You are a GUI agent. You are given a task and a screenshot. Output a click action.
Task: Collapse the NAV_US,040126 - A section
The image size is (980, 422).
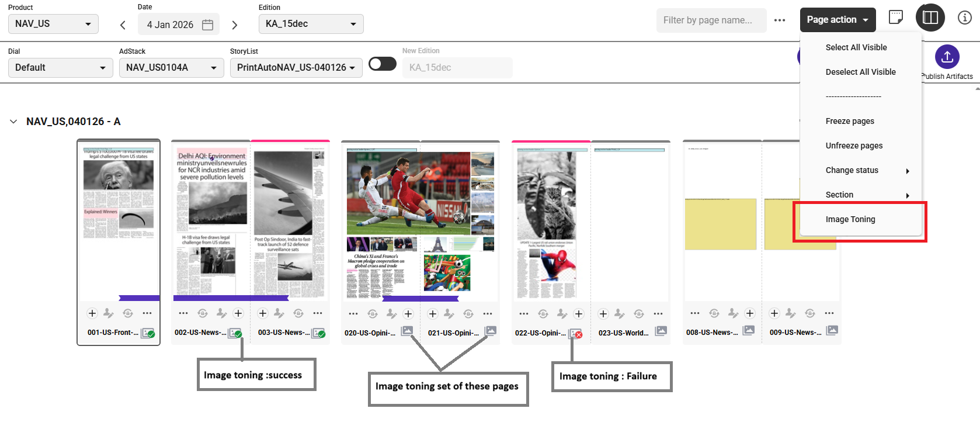pyautogui.click(x=13, y=122)
